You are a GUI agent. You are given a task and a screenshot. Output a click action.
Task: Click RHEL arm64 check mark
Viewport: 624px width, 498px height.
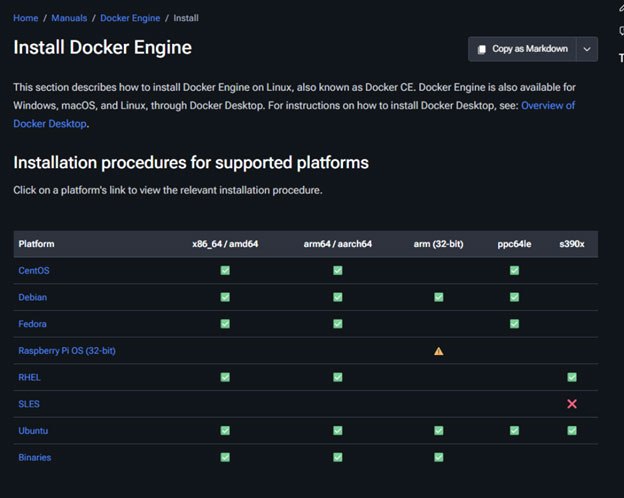point(338,377)
